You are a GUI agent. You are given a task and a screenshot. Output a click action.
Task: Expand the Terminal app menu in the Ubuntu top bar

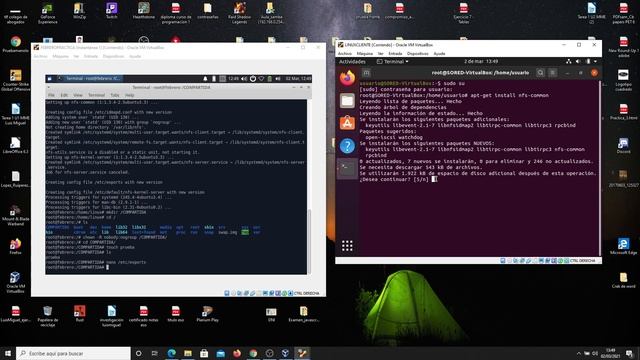[392, 62]
